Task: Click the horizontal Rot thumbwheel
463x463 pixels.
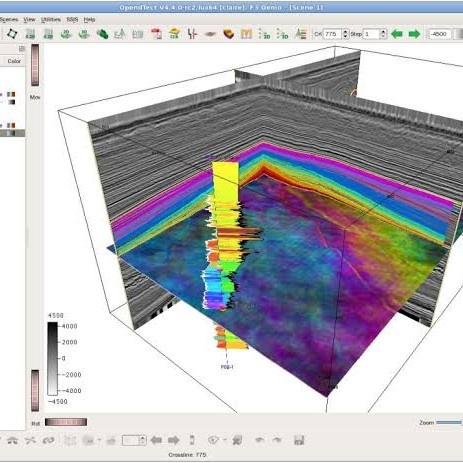Action: pyautogui.click(x=66, y=422)
